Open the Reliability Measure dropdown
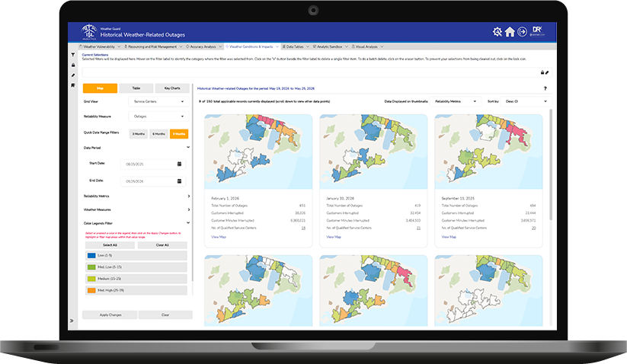This screenshot has width=627, height=364. tap(158, 117)
